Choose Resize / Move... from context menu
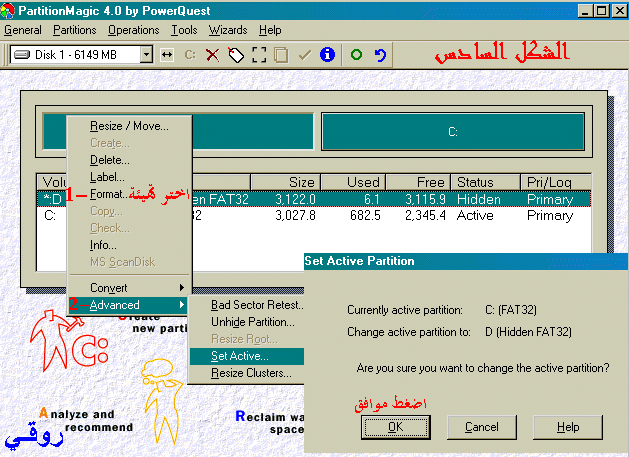Image resolution: width=629 pixels, height=457 pixels. (x=130, y=126)
